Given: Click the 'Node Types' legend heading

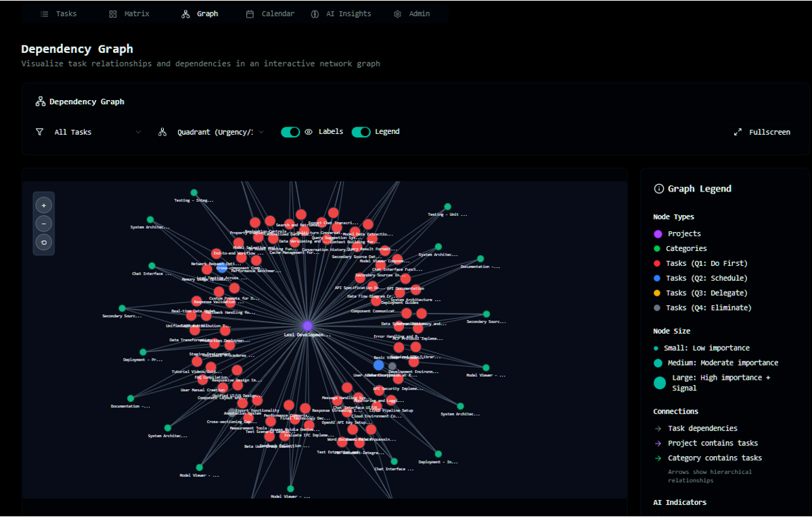Looking at the screenshot, I should [673, 217].
